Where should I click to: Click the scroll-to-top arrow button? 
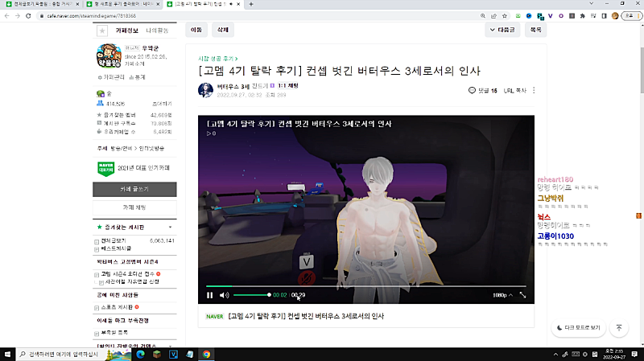tap(619, 328)
